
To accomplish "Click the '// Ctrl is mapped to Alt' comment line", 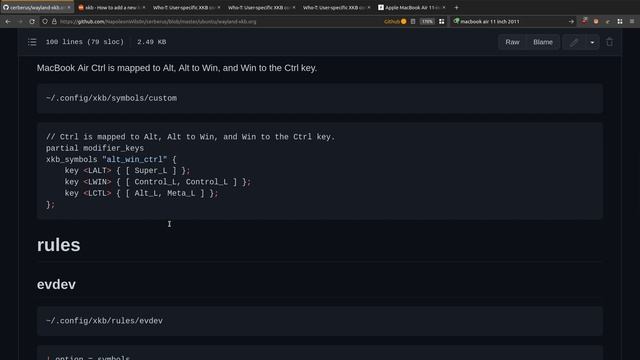I will pos(190,137).
